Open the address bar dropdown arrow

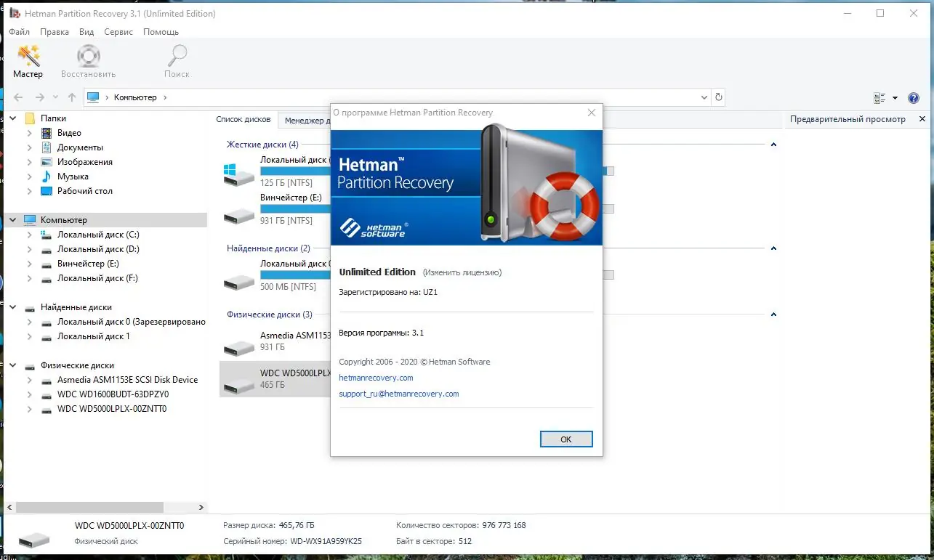[703, 97]
